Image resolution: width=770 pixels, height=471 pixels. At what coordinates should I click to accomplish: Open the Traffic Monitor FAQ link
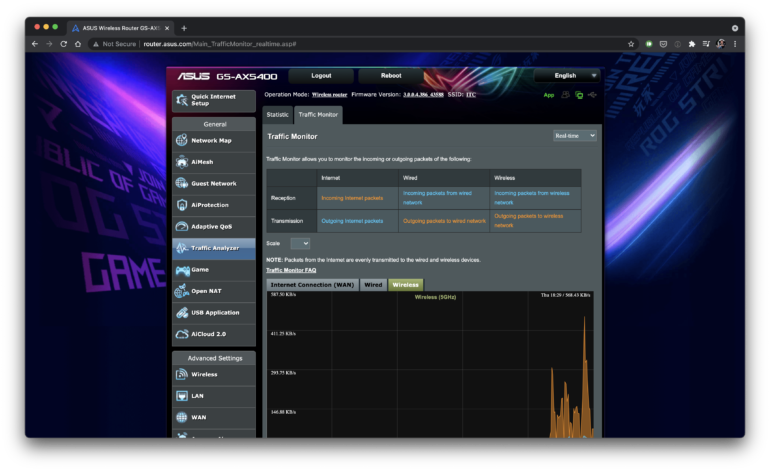291,270
